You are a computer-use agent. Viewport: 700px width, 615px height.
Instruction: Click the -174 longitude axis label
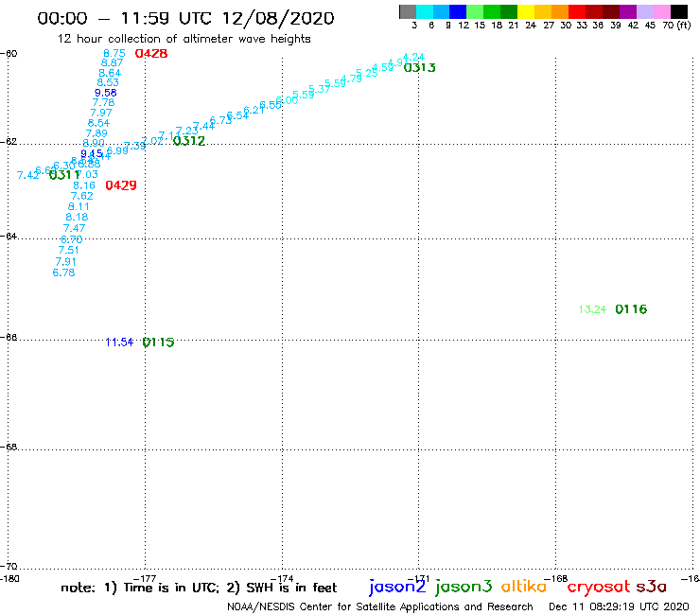[282, 579]
